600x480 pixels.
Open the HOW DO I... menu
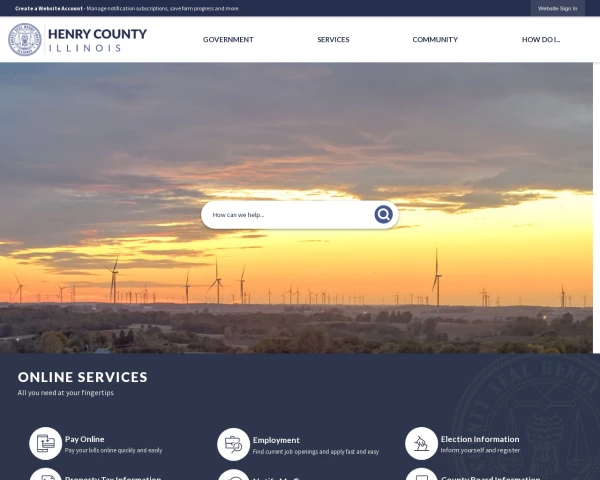pyautogui.click(x=541, y=39)
